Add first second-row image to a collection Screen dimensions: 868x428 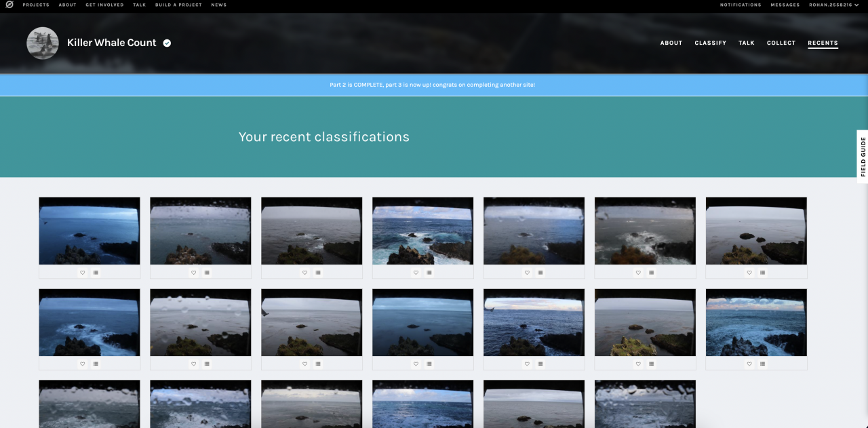click(x=96, y=364)
